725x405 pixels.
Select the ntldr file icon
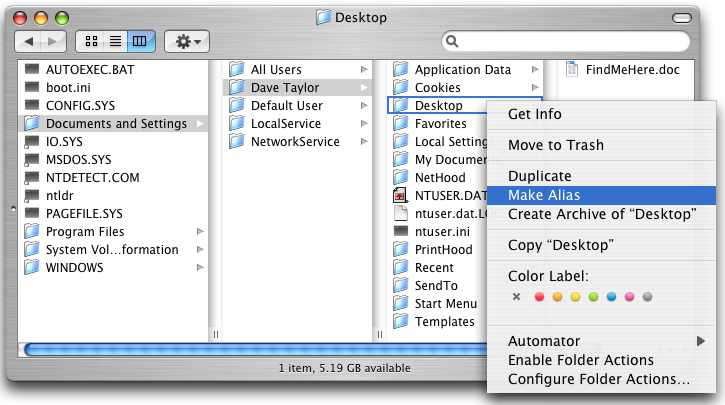(x=32, y=196)
